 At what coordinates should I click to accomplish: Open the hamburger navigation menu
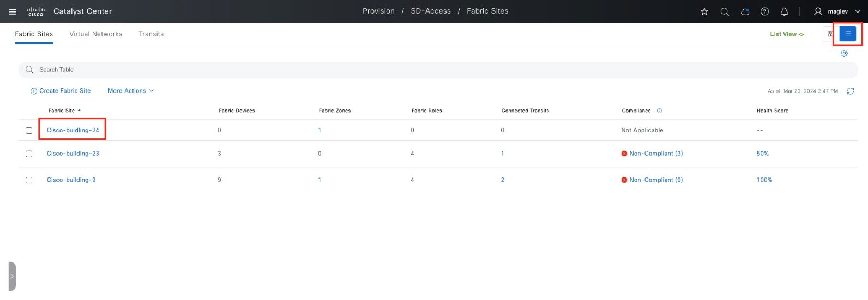click(13, 11)
